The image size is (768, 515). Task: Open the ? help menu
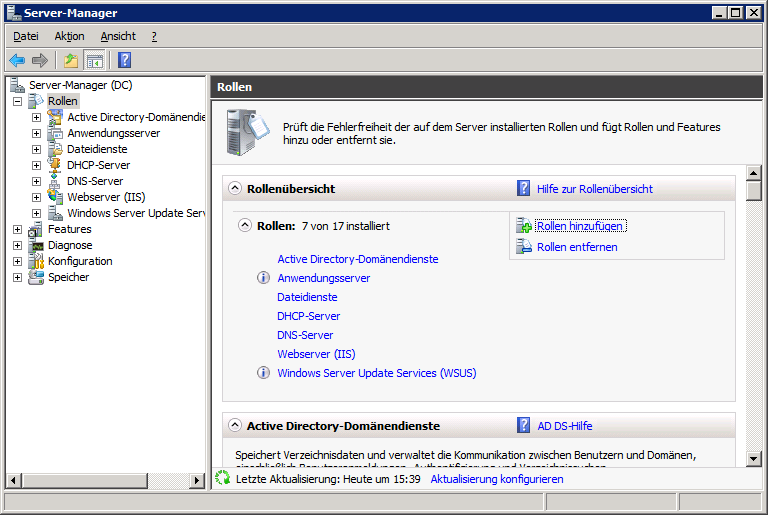tap(154, 36)
